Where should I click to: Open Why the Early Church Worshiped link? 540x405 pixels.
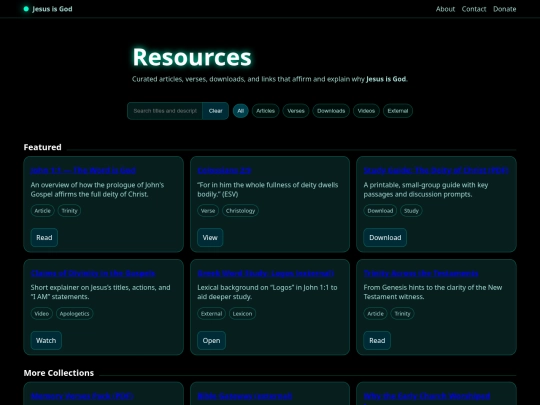[x=427, y=396]
